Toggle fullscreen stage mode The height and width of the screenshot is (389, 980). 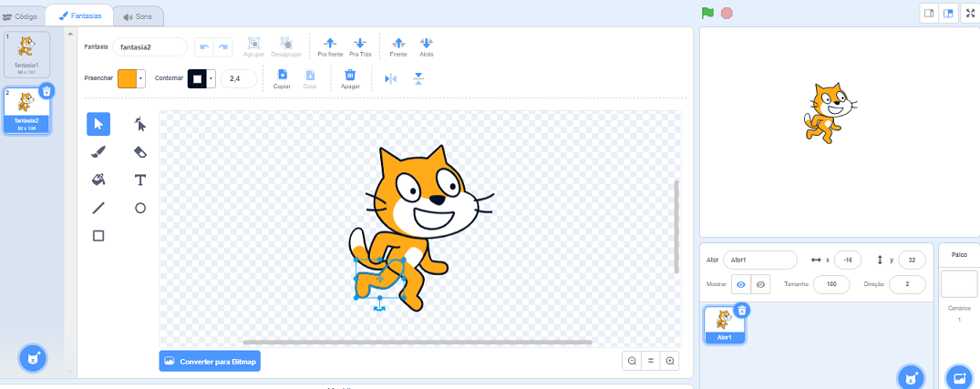[x=969, y=13]
